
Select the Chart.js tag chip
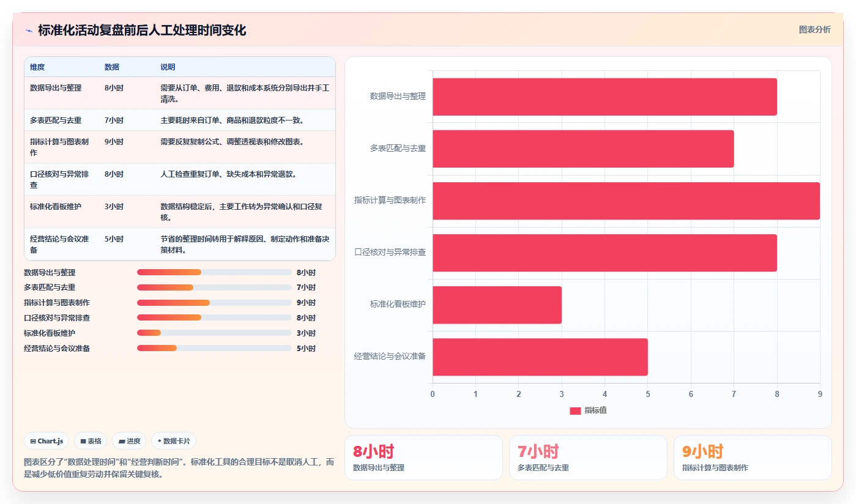(x=47, y=441)
